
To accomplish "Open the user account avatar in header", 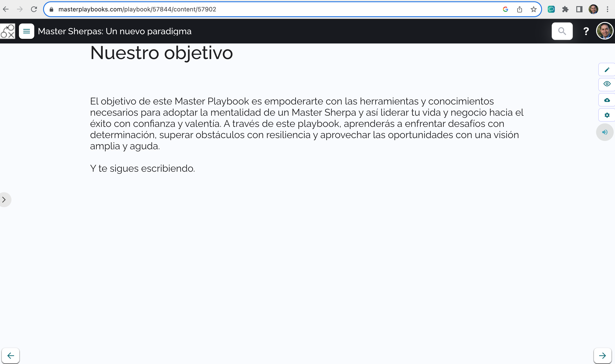I will click(605, 31).
